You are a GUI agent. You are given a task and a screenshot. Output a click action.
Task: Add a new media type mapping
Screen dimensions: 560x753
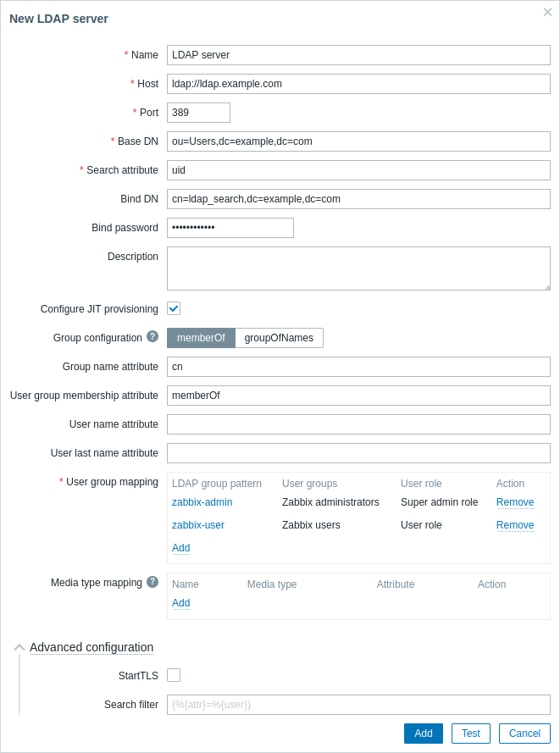(181, 603)
